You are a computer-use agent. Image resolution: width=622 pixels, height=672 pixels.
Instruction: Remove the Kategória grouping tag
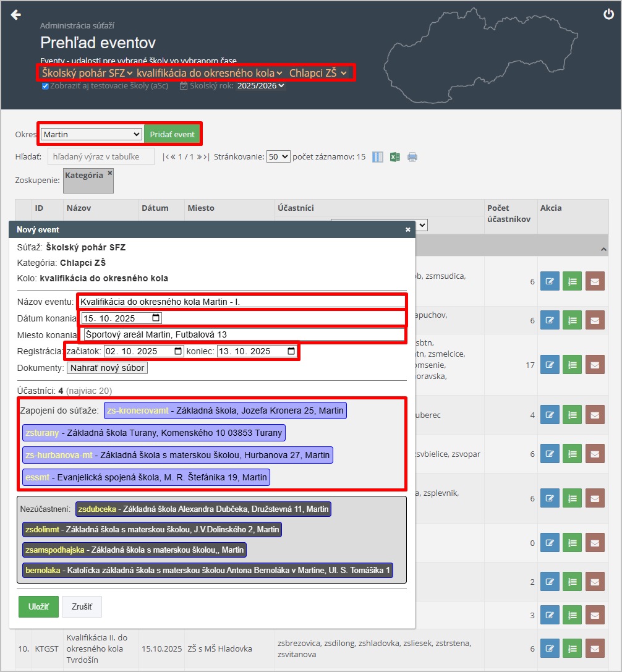(x=110, y=174)
